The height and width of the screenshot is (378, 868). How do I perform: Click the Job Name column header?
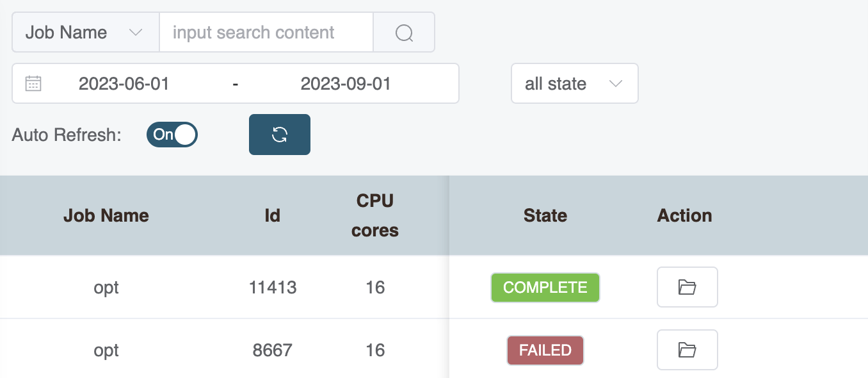pos(106,216)
